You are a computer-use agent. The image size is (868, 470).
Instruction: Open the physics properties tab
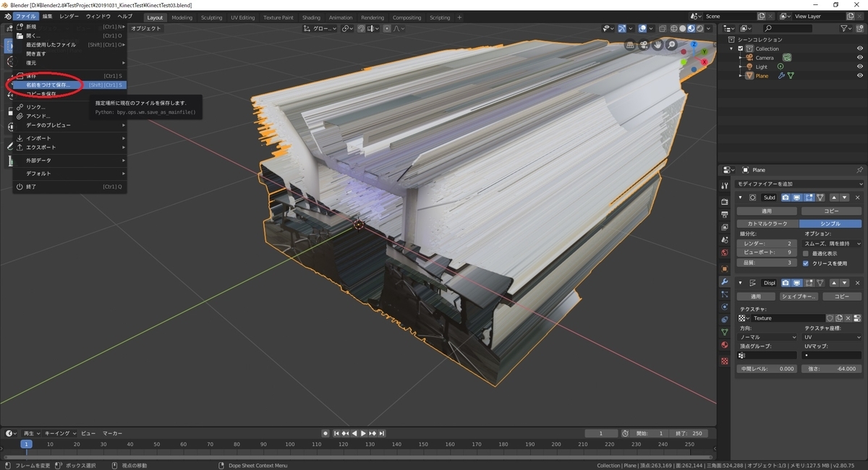(725, 307)
